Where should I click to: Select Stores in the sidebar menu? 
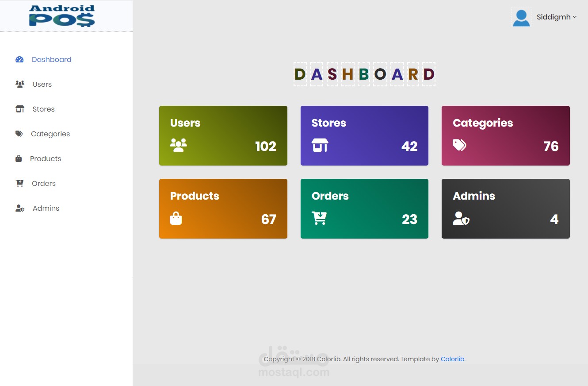pos(43,109)
